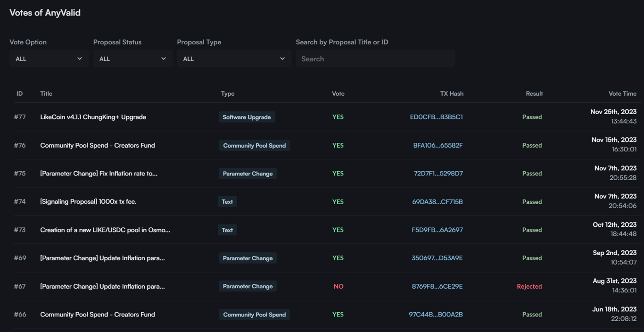Focus the proposal search field
Image resolution: width=644 pixels, height=332 pixels.
(375, 59)
